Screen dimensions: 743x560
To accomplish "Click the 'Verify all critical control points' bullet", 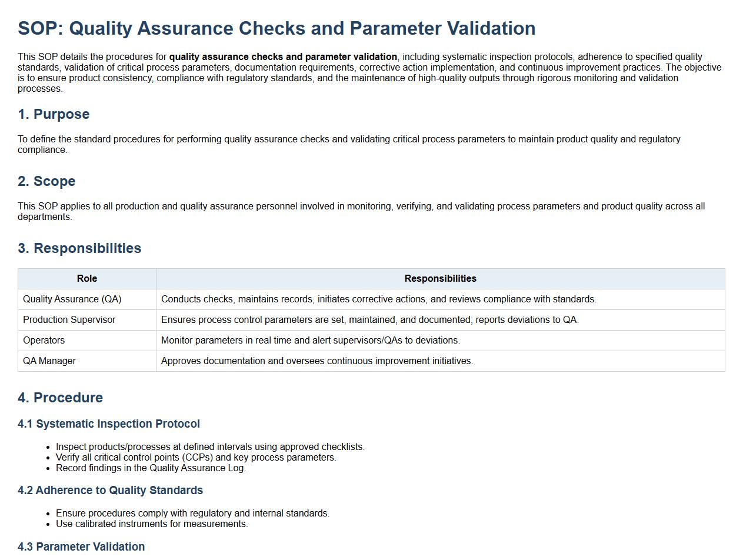I will (196, 458).
